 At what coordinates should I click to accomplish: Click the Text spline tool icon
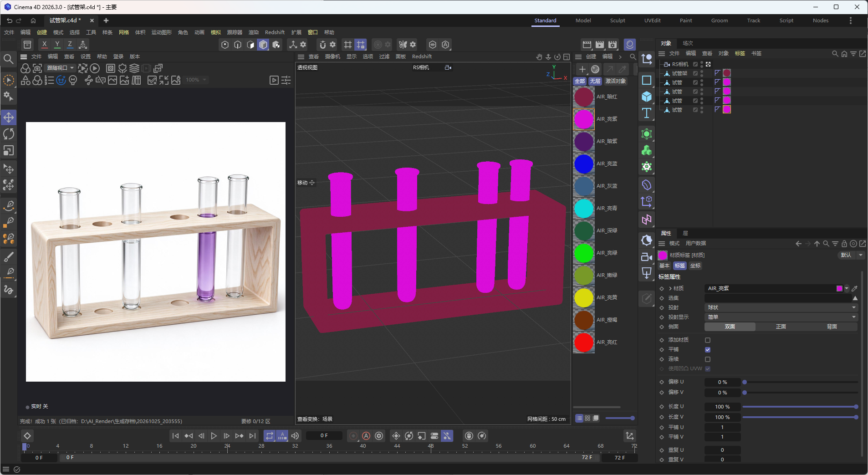pos(646,113)
